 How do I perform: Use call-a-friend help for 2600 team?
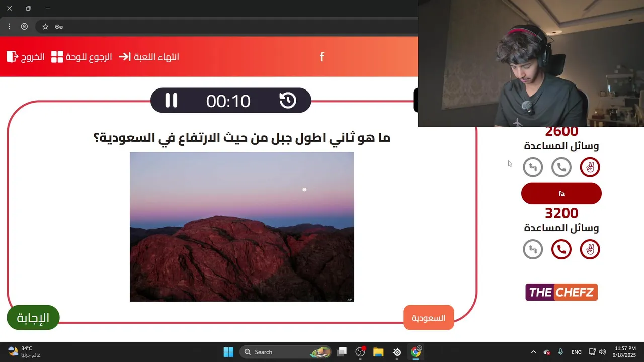561,167
